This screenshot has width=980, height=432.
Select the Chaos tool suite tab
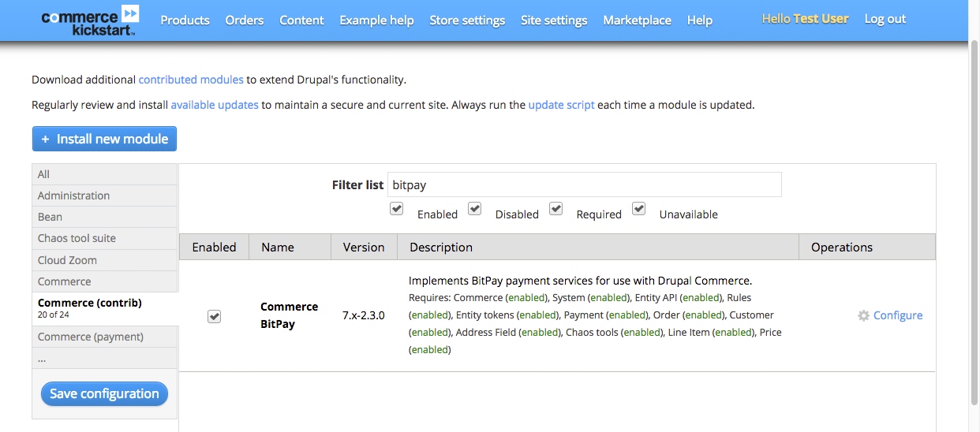105,238
